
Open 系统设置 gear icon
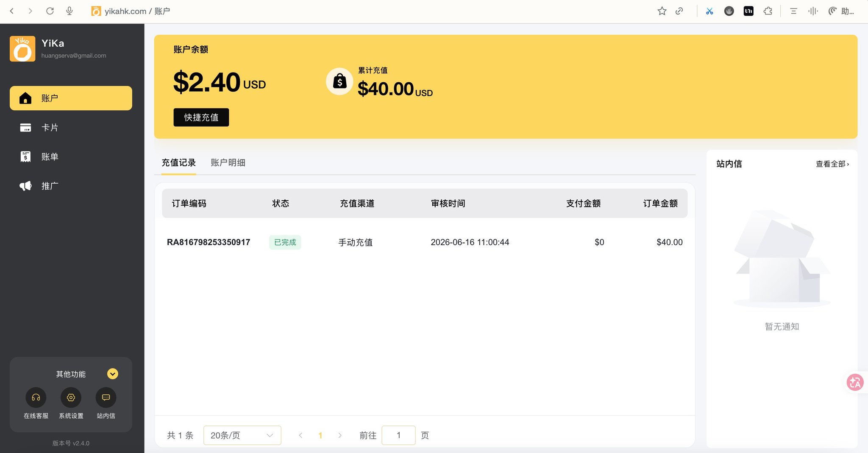(x=71, y=397)
